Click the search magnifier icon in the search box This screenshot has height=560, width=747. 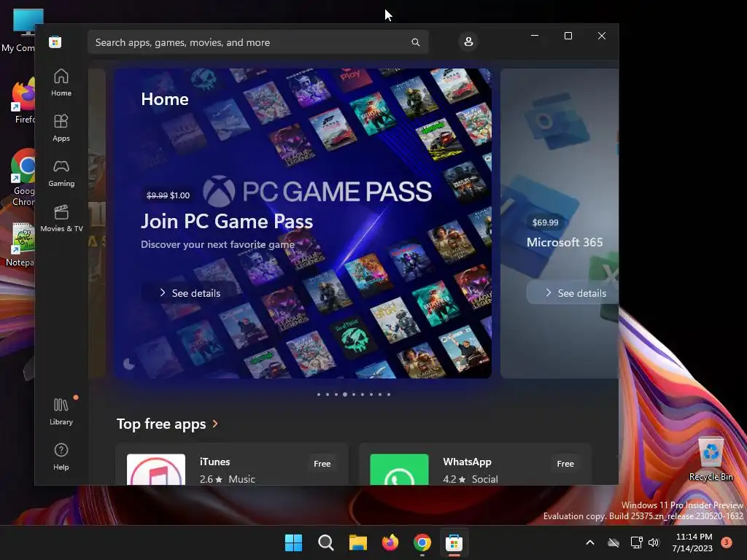[x=415, y=42]
